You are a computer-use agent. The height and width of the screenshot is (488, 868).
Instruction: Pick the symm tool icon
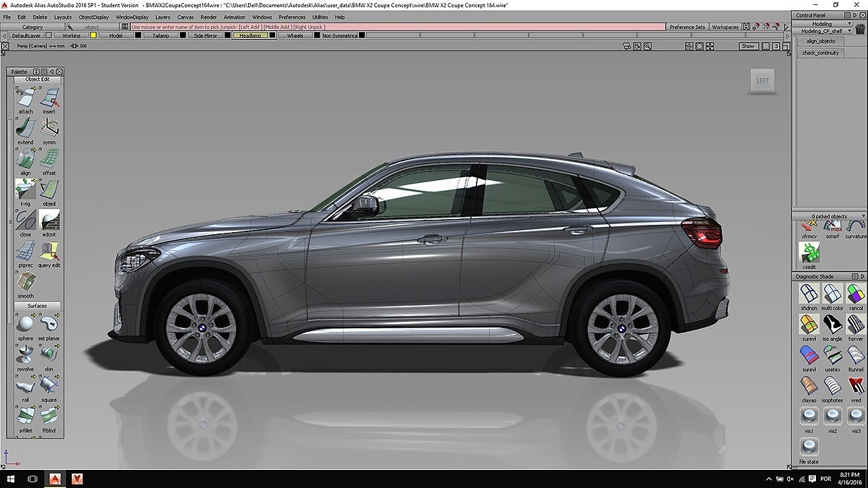click(x=49, y=128)
